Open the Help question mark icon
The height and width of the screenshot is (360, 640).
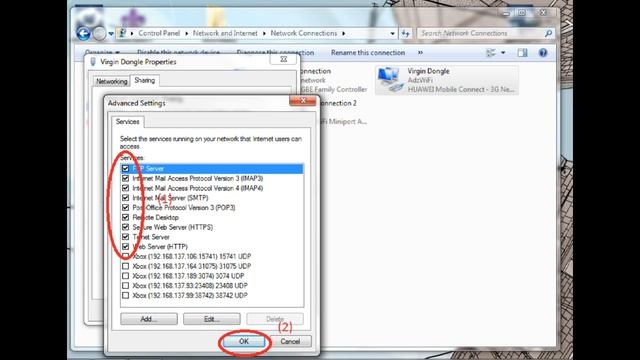[x=542, y=53]
